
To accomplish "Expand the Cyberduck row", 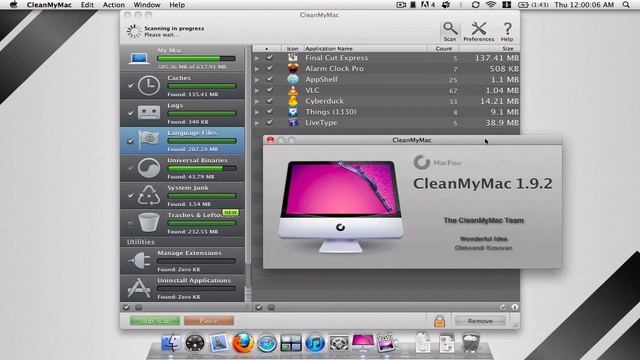I will pyautogui.click(x=257, y=101).
